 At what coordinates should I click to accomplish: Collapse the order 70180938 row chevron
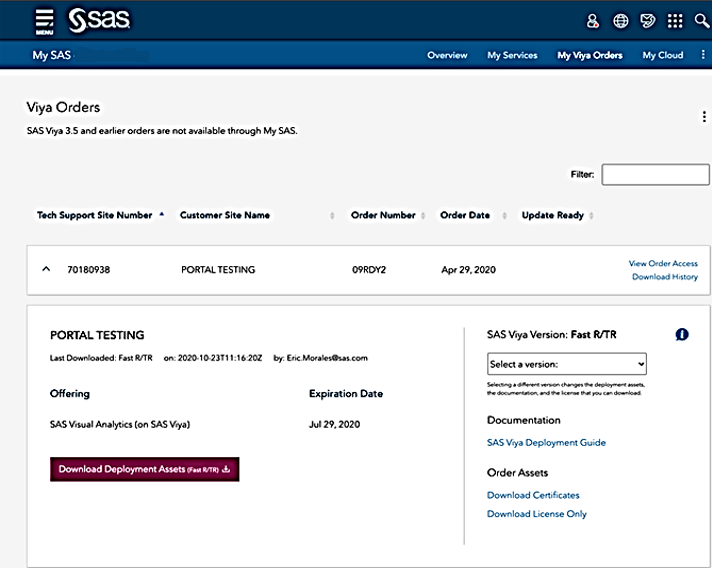[46, 269]
